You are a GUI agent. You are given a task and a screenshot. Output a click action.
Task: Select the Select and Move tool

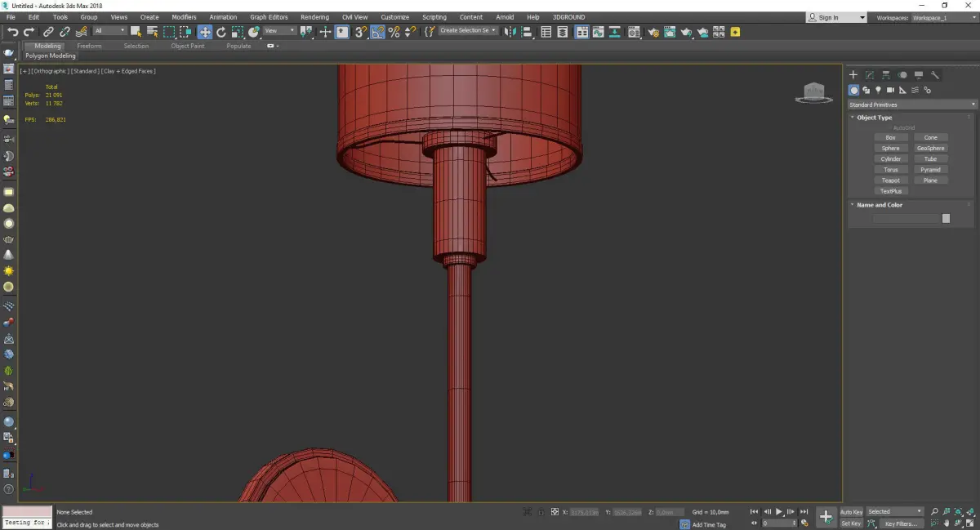[204, 32]
